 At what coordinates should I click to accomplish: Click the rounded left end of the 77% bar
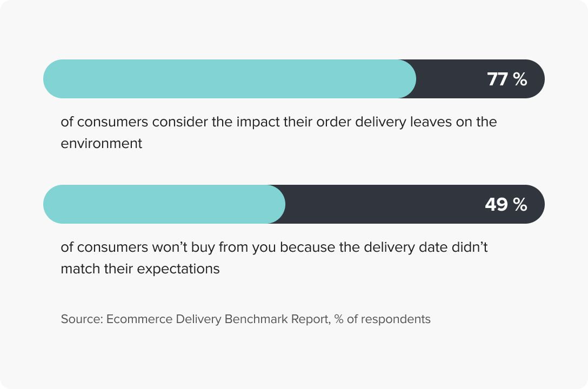point(53,79)
